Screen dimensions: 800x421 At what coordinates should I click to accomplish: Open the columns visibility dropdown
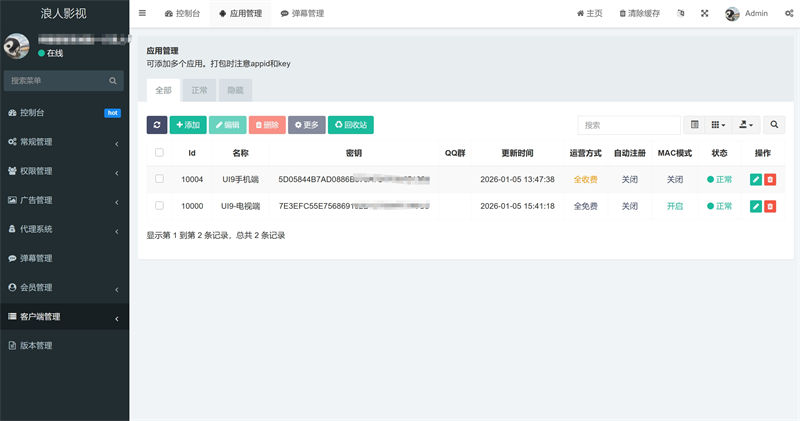click(719, 125)
